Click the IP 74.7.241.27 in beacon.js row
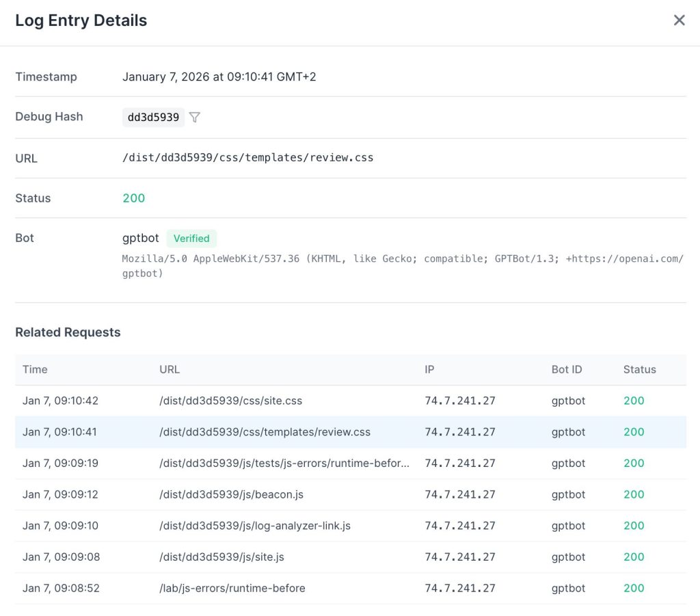The image size is (700, 616). pos(460,494)
